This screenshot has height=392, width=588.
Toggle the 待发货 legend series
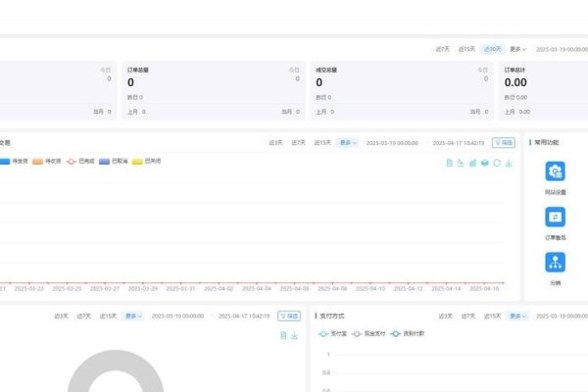(16, 161)
